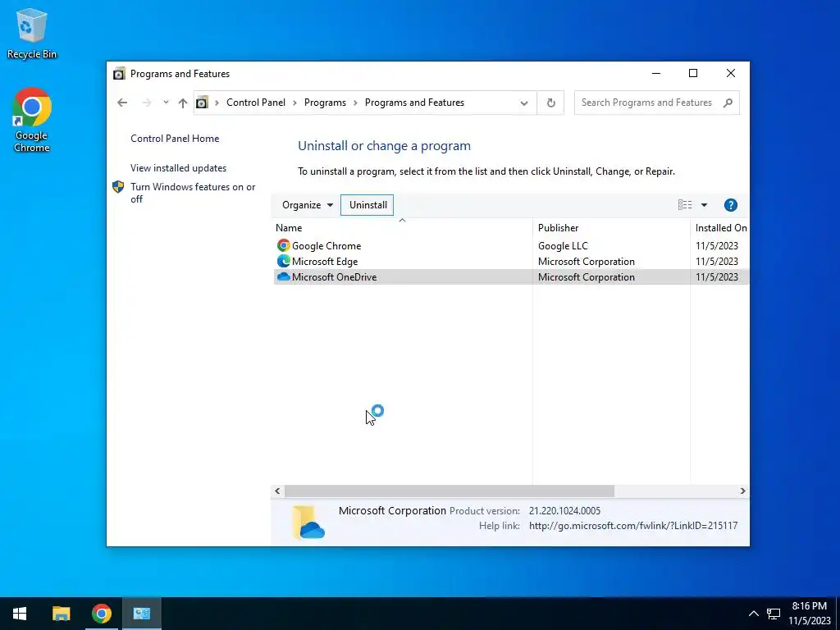Click the Edge icon in the program list
The image size is (840, 630).
coord(283,261)
